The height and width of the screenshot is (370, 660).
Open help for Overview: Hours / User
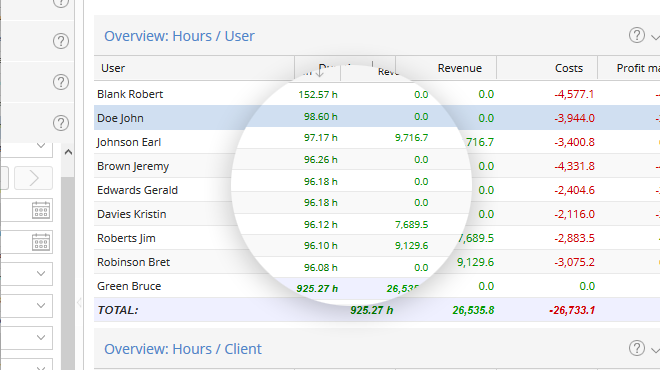[x=636, y=35]
